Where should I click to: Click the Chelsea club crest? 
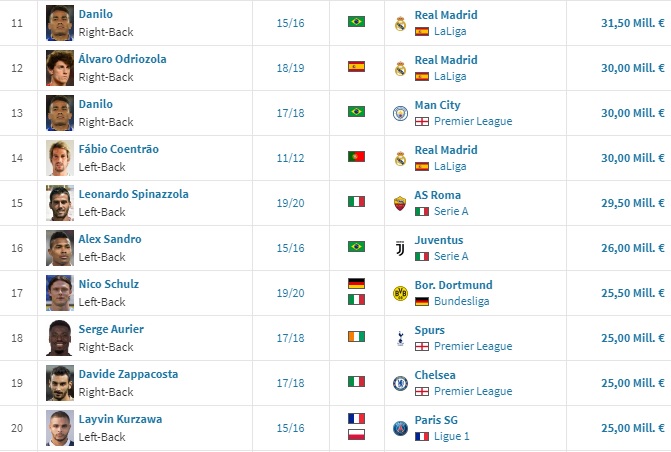tap(400, 383)
